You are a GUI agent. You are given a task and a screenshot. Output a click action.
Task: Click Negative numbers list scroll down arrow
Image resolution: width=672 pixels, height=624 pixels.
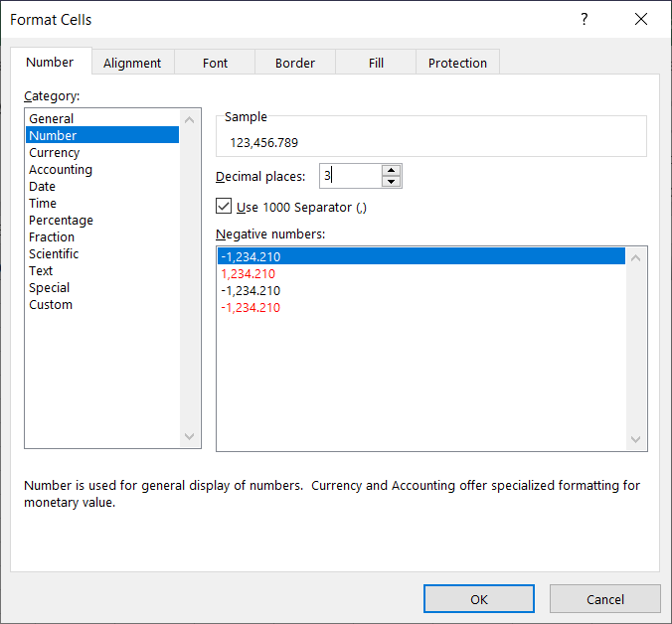[x=636, y=439]
